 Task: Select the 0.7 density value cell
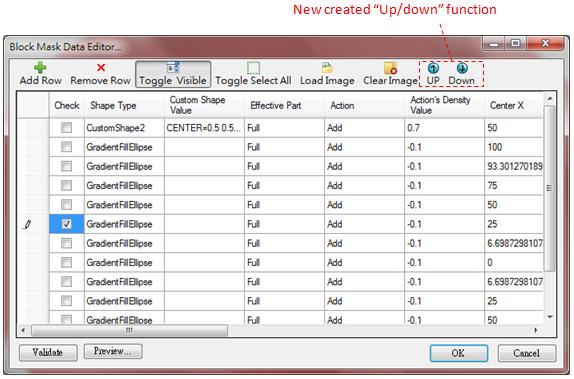pyautogui.click(x=444, y=128)
